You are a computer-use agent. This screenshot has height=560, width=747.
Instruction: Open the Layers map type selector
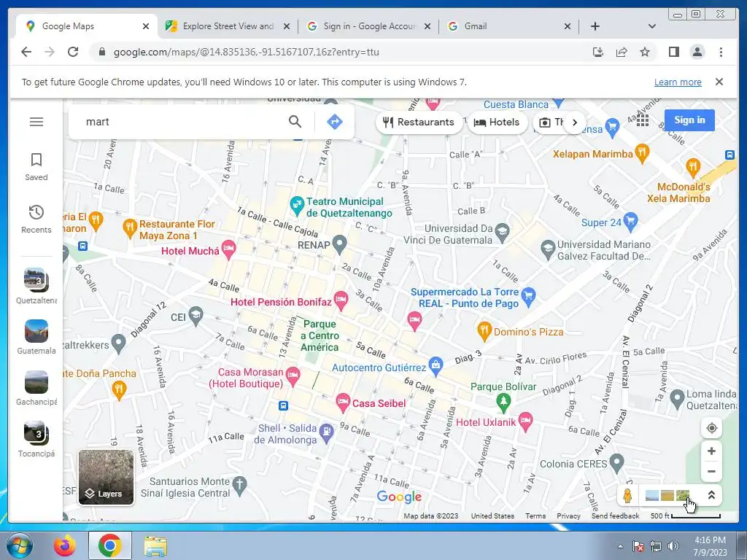tap(106, 477)
